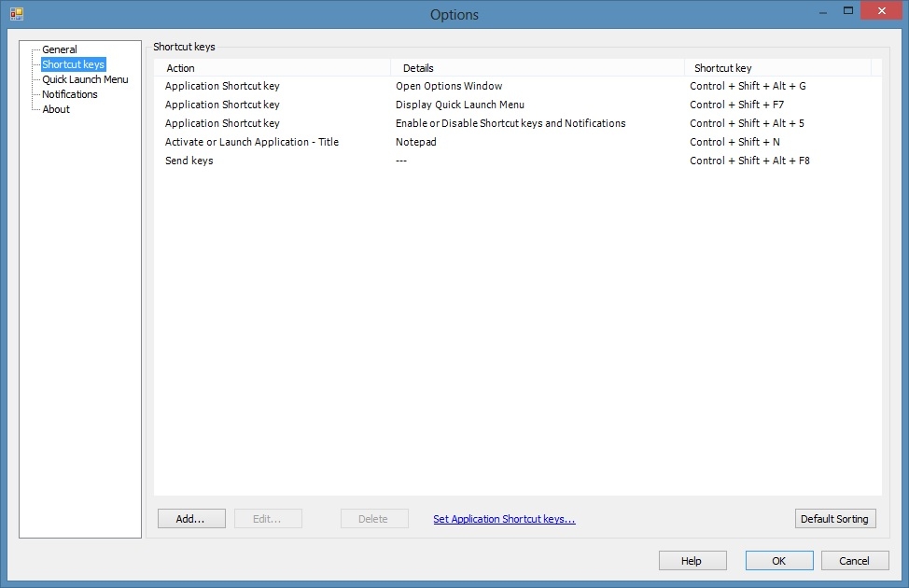This screenshot has height=588, width=909.
Task: Select the Notepad launch shortcut row
Action: point(518,142)
